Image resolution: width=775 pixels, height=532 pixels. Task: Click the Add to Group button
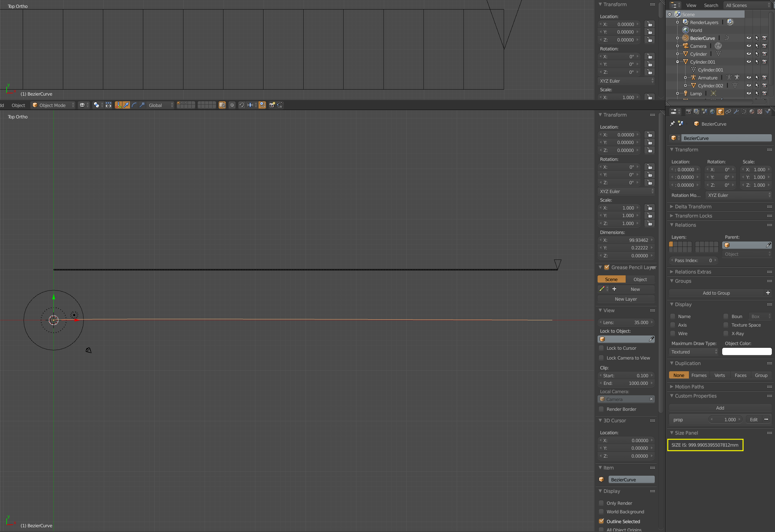coord(716,293)
